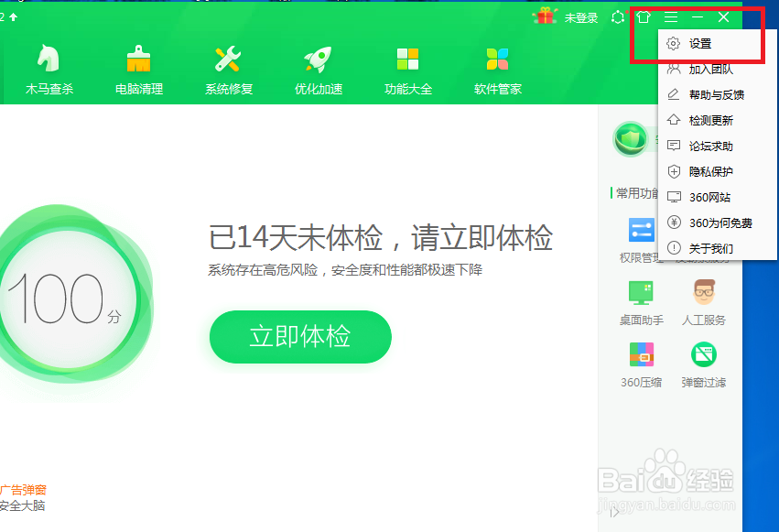Toggle the hamburger main menu
Screen dimensions: 779x532
point(671,17)
